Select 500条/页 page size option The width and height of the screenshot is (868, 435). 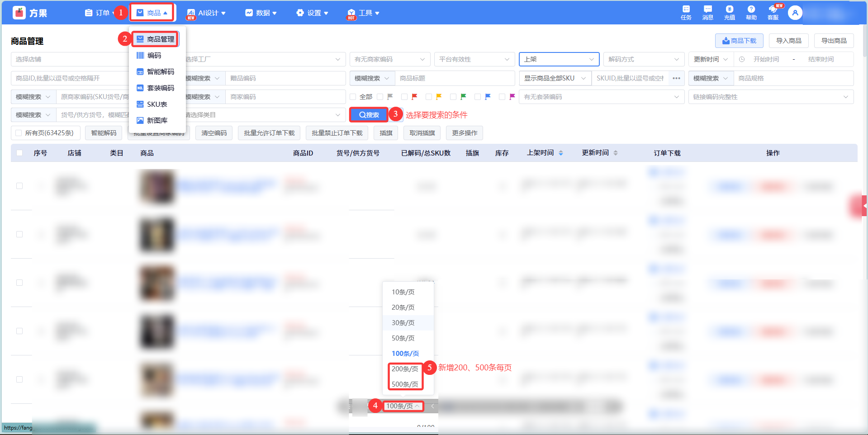pyautogui.click(x=405, y=384)
